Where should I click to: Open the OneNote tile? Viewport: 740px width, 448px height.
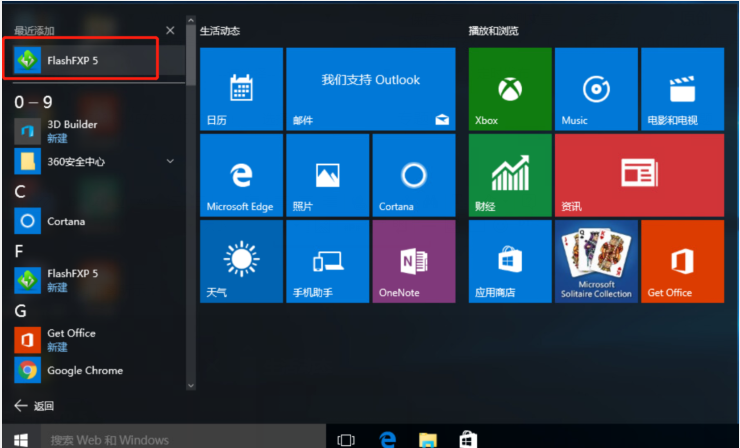point(414,261)
